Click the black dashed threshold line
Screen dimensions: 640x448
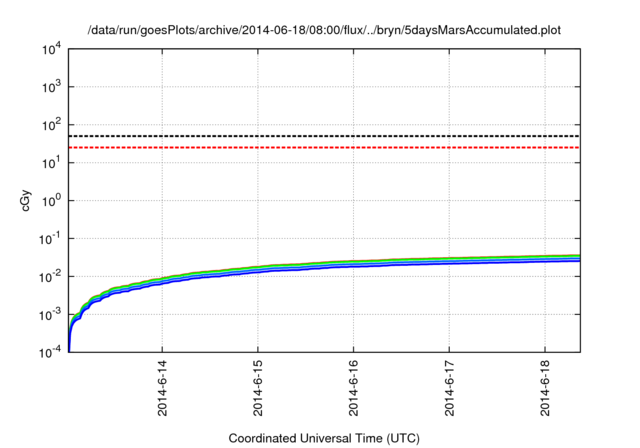coord(324,136)
